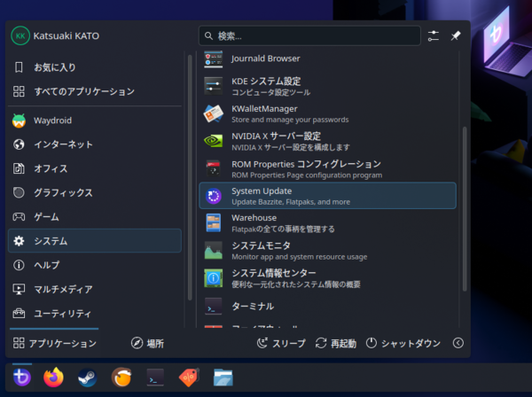Select ゲーム category

(x=95, y=216)
